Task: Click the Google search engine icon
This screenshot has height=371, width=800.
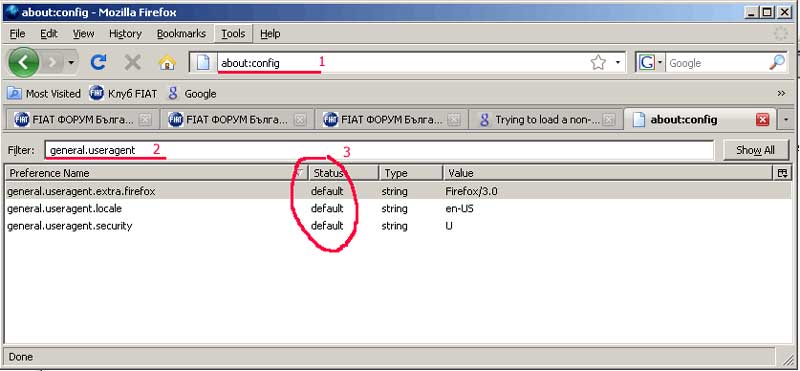Action: (647, 63)
